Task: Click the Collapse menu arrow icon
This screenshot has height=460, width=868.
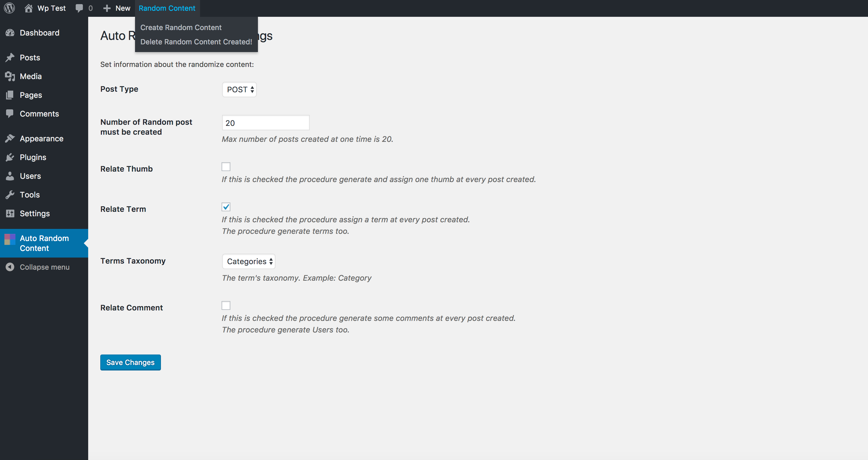Action: [x=10, y=267]
